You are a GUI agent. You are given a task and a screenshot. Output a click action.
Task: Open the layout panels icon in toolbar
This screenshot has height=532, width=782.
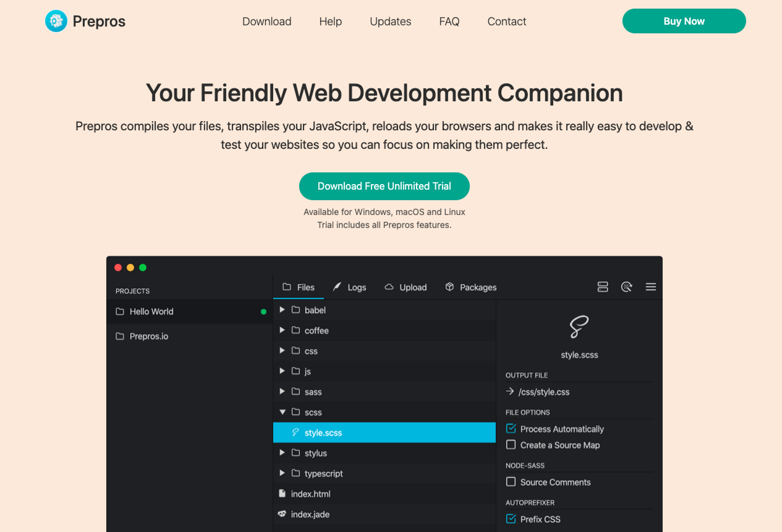pyautogui.click(x=603, y=287)
